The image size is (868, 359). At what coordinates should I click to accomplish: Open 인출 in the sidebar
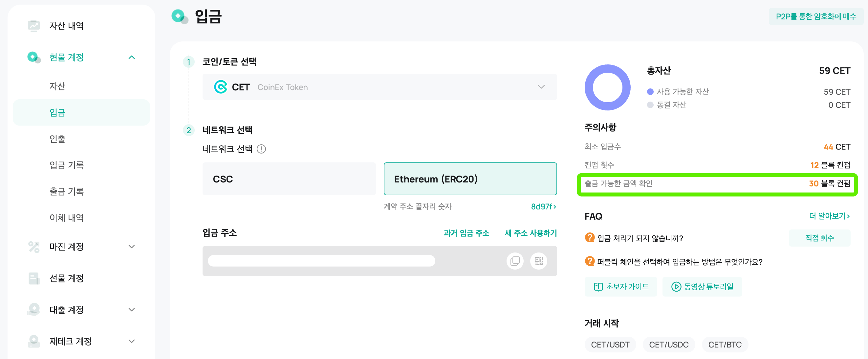pyautogui.click(x=57, y=139)
